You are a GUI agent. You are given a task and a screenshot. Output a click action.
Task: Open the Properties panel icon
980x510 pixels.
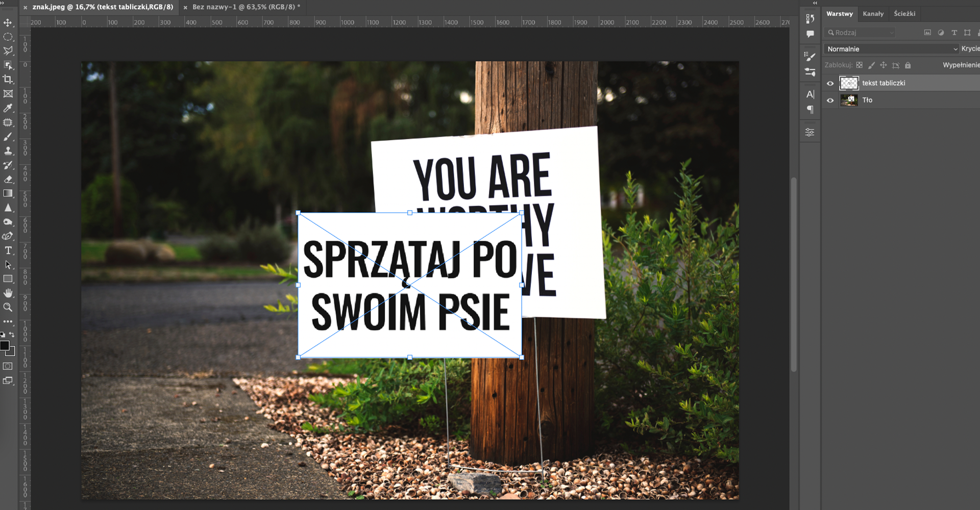[x=810, y=133]
